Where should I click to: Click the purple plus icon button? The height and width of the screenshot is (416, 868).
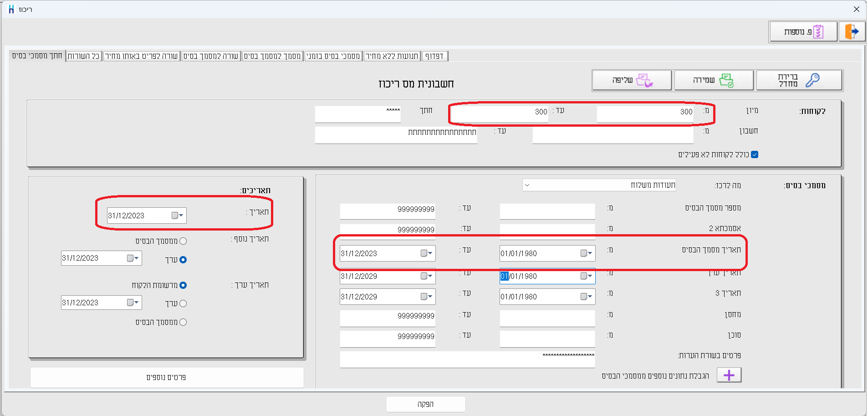(x=729, y=375)
